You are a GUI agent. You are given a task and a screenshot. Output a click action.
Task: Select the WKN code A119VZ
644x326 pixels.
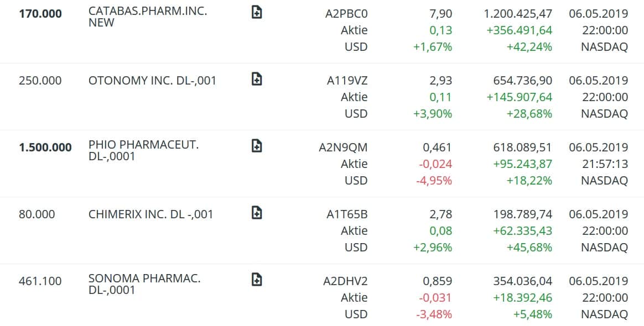point(347,81)
